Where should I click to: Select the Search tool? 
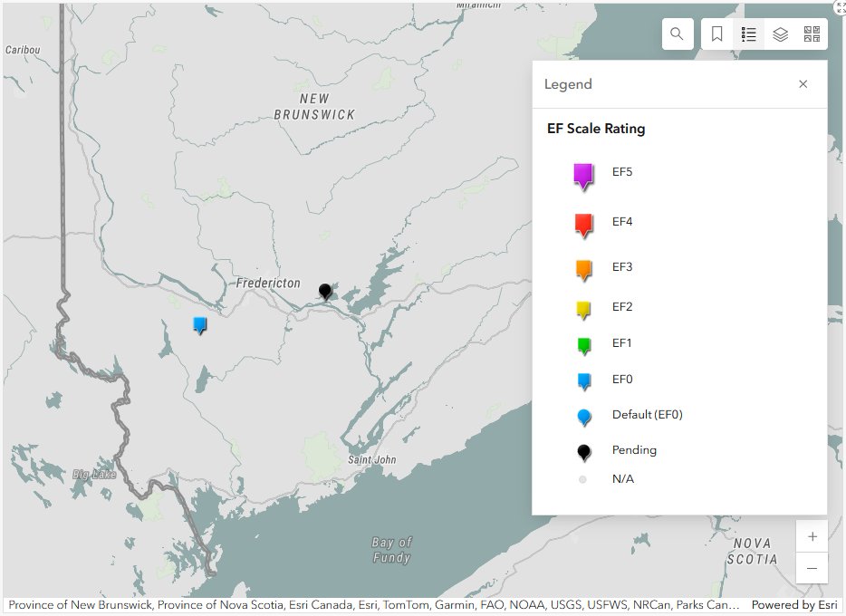tap(677, 34)
